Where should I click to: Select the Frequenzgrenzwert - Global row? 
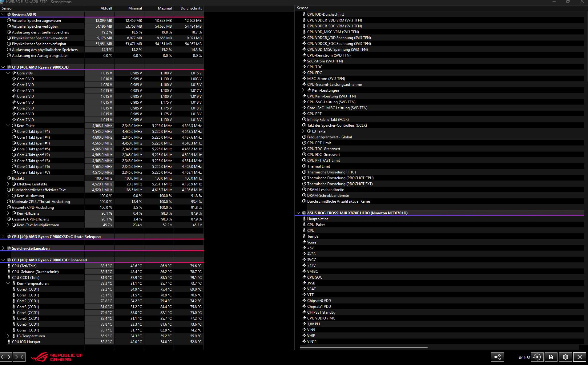click(x=440, y=137)
